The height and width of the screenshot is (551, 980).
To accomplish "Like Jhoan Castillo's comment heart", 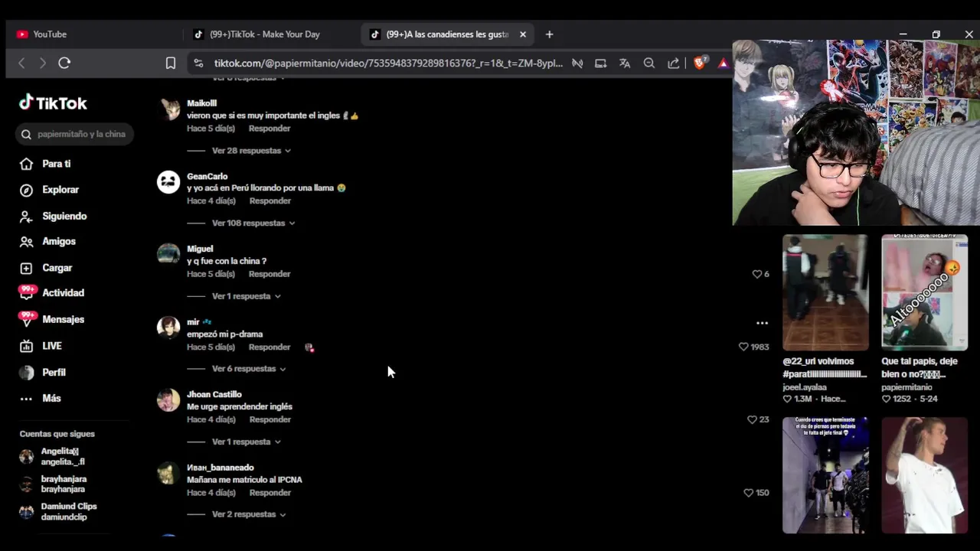I will pyautogui.click(x=752, y=419).
